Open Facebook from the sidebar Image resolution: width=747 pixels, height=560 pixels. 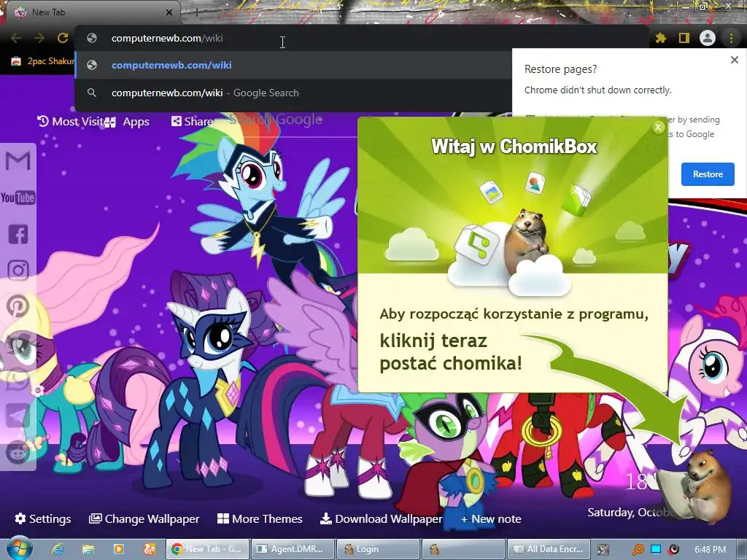point(18,234)
